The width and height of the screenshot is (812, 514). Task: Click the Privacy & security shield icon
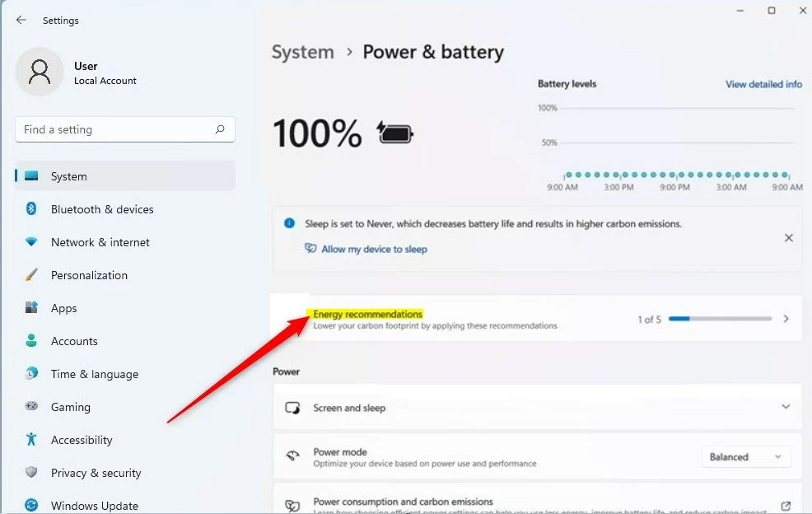tap(31, 473)
